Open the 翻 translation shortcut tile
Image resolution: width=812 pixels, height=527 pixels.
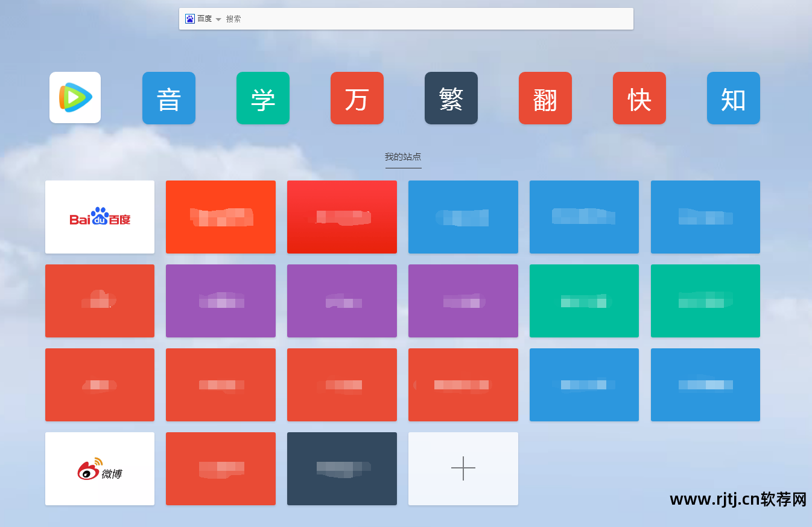coord(545,98)
